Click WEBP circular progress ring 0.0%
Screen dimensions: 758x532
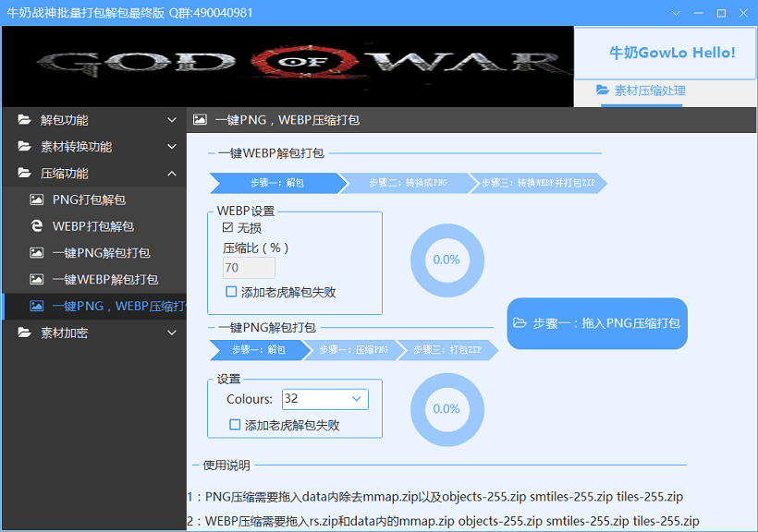pos(447,260)
